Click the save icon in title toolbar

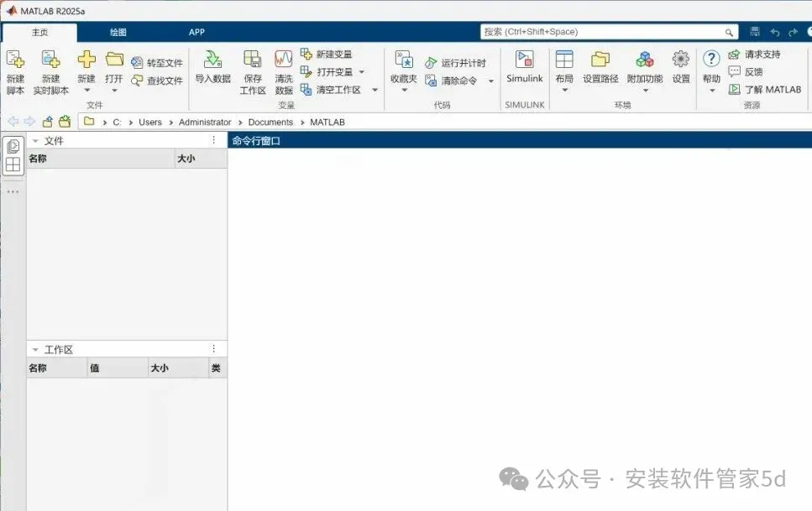[755, 32]
